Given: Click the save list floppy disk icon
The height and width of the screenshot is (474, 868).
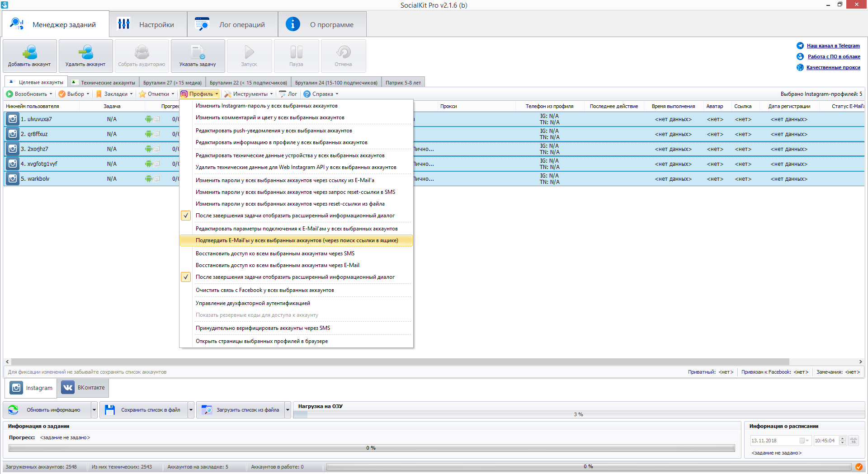Looking at the screenshot, I should pos(110,410).
